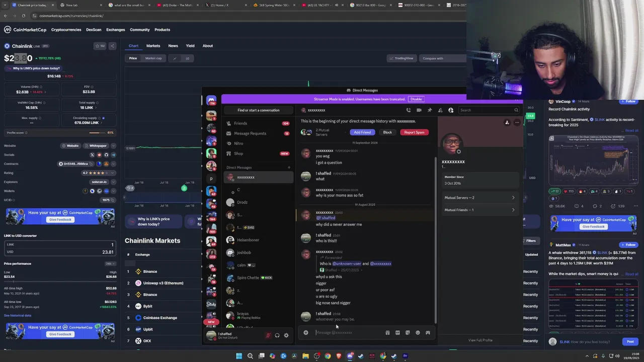Viewport: 644px width, 362px height.
Task: Open the emoji picker in Discord
Action: pyautogui.click(x=418, y=332)
